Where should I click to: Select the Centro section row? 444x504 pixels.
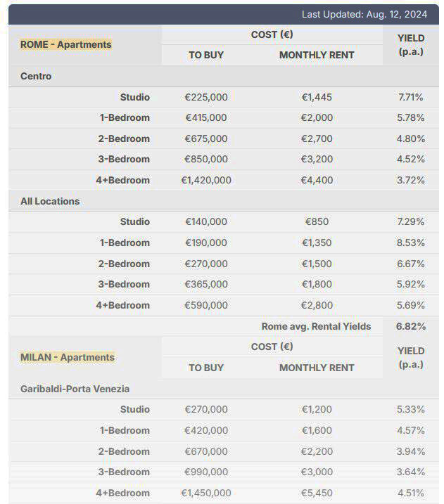(x=224, y=76)
